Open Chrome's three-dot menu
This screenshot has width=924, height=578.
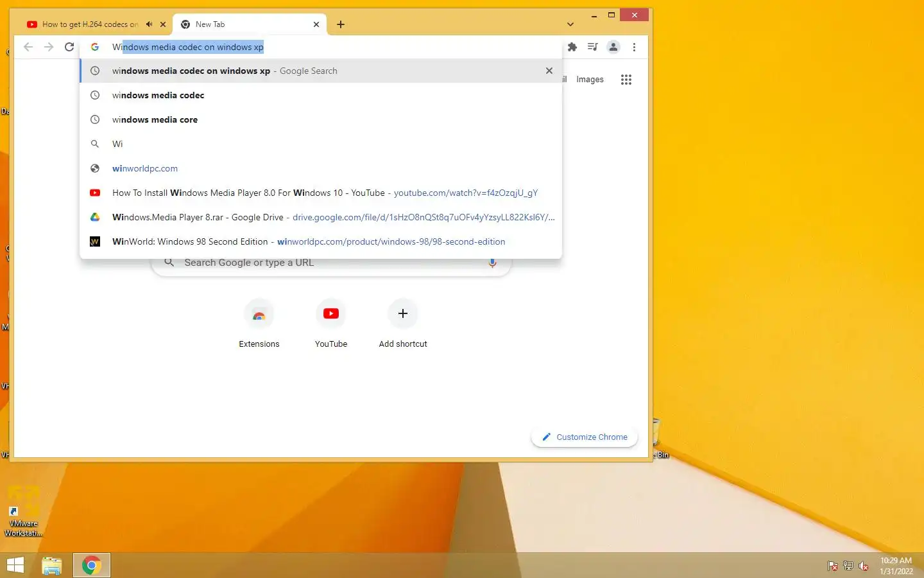coord(634,47)
